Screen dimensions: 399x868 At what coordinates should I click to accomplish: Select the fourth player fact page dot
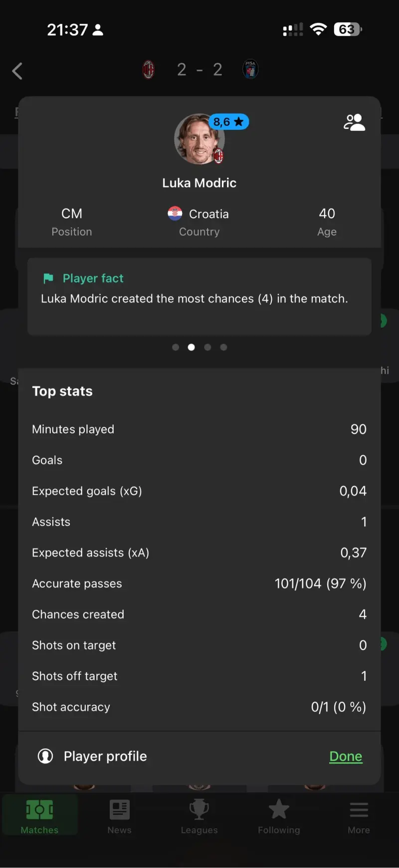point(223,347)
